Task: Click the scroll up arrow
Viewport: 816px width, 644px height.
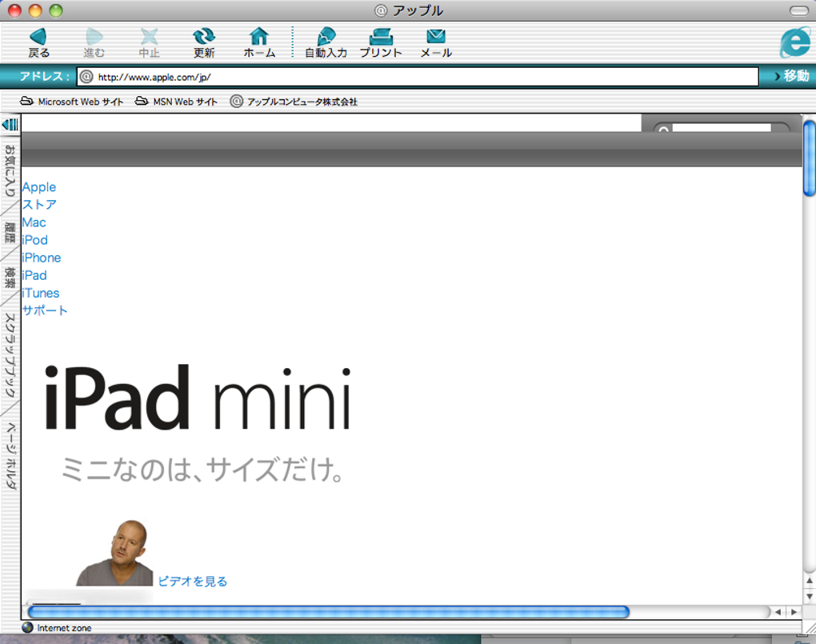Action: [810, 581]
